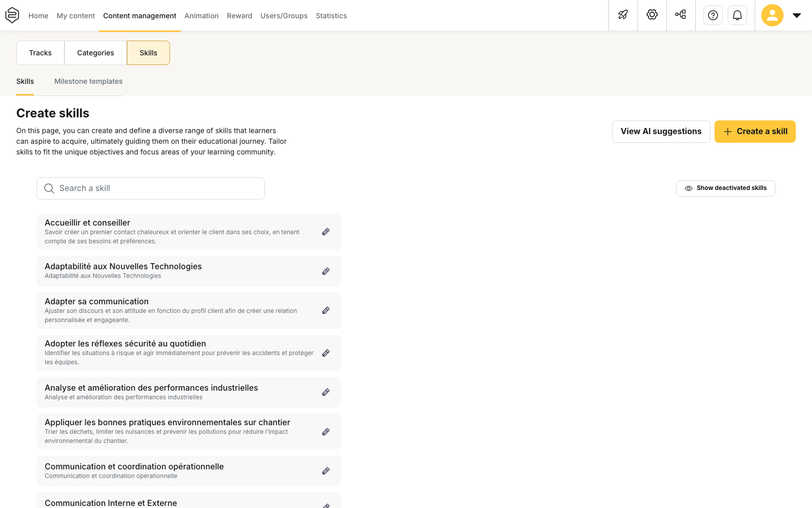Viewport: 812px width, 508px height.
Task: Edit Adopter les réflexes sécurité skill
Action: pos(326,353)
